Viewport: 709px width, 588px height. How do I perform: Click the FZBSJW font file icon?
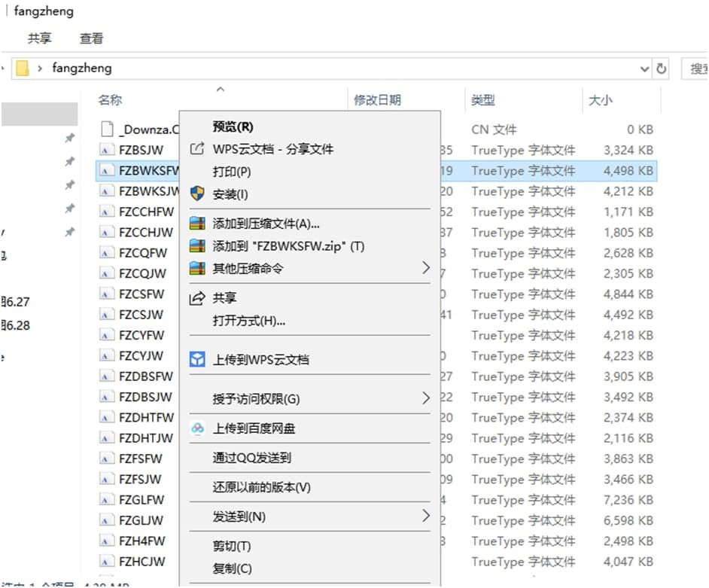click(107, 150)
